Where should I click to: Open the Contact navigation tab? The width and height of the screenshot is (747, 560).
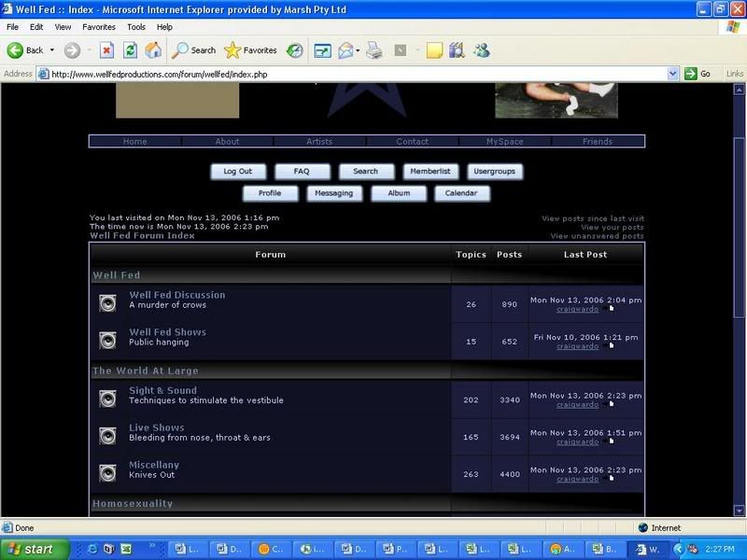(412, 142)
